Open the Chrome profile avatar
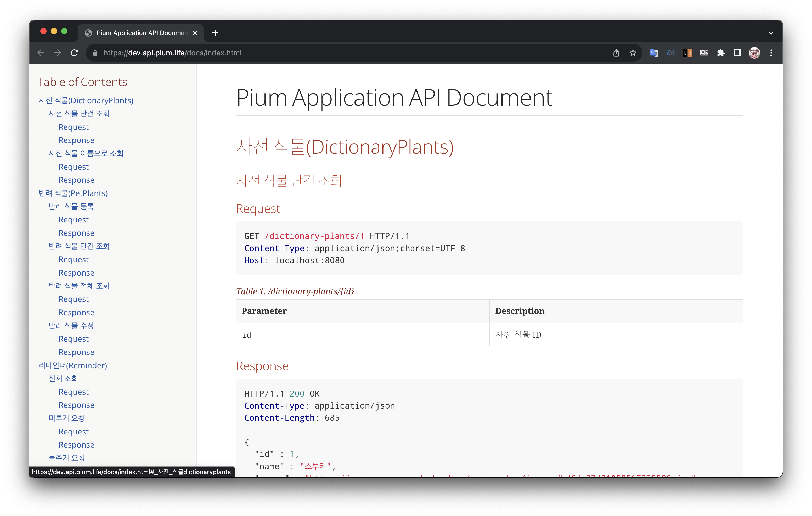 pyautogui.click(x=754, y=53)
